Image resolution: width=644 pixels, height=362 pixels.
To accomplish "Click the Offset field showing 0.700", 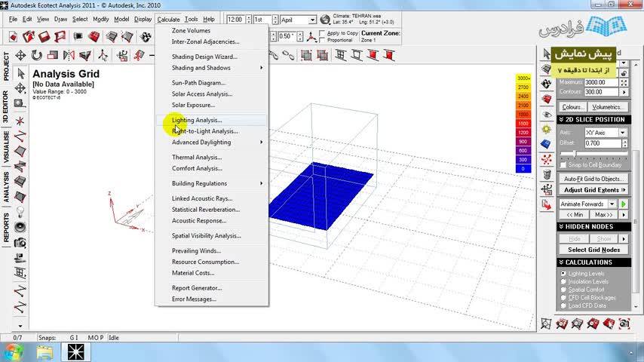I will point(603,143).
